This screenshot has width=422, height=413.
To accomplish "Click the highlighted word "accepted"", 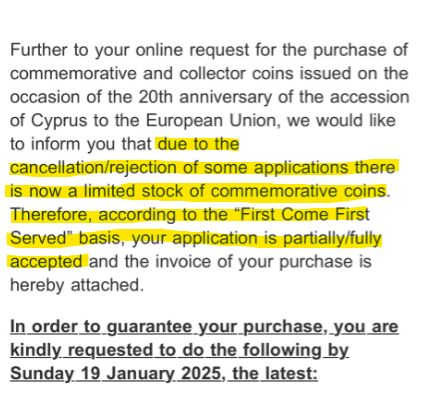I will [46, 262].
